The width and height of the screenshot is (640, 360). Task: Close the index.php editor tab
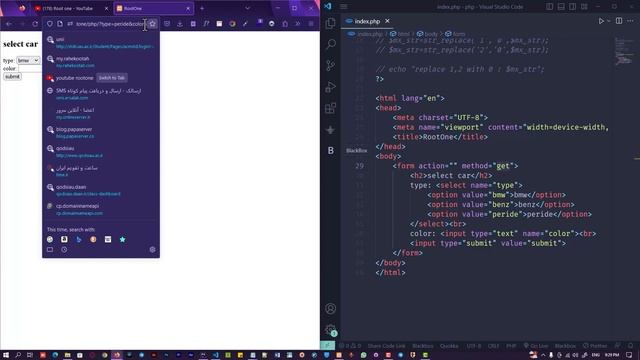click(x=387, y=21)
